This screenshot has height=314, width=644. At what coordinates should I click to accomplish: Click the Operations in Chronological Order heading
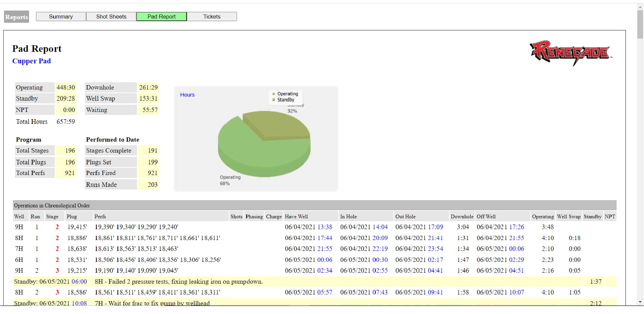point(52,206)
